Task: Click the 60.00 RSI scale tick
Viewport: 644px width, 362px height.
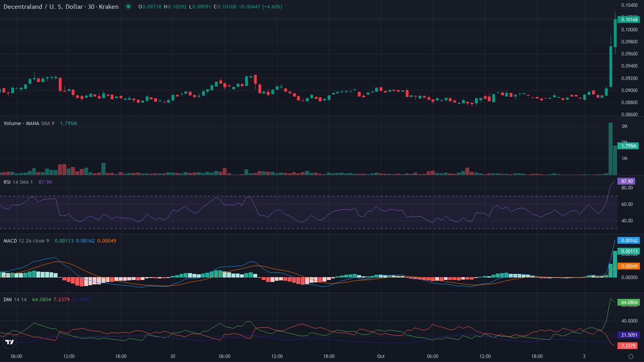Action: 627,204
